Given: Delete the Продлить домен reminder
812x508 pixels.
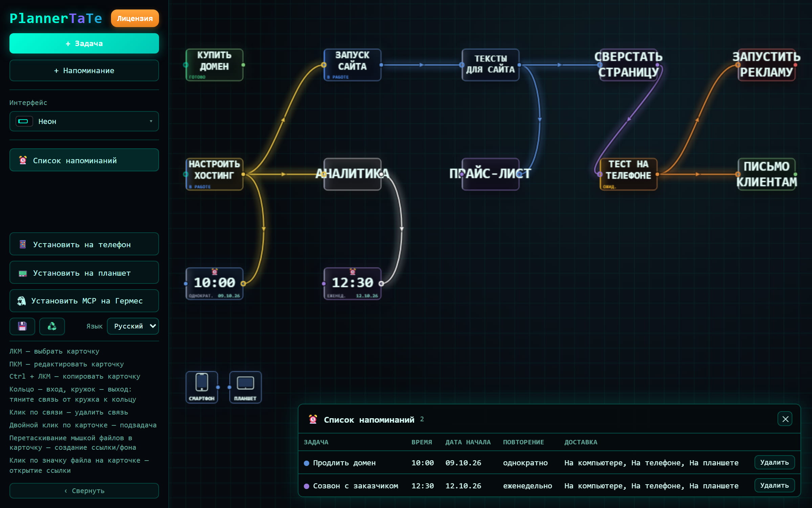Looking at the screenshot, I should pos(774,462).
